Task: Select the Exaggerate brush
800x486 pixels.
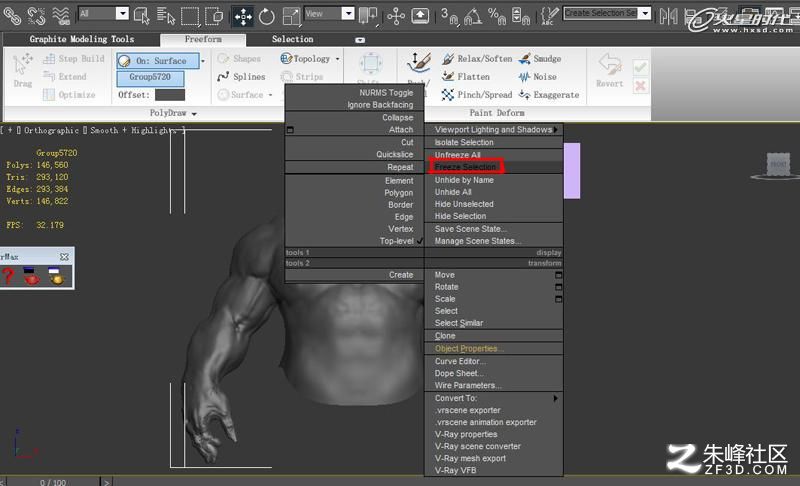Action: pos(548,94)
